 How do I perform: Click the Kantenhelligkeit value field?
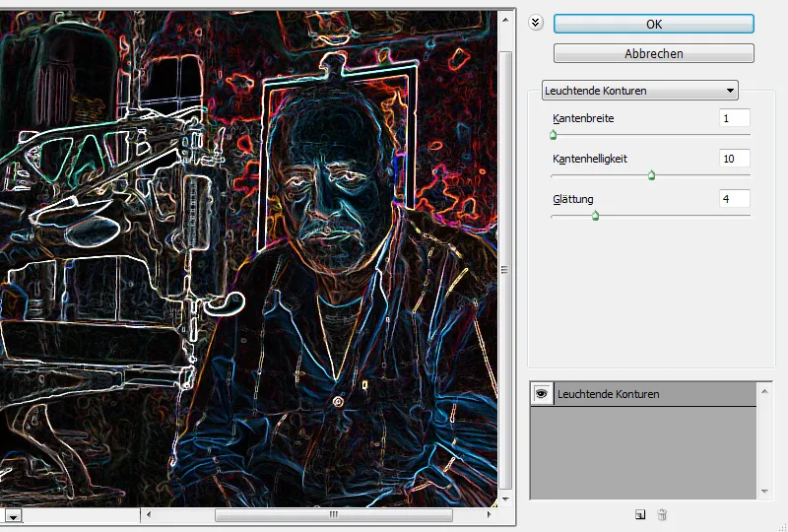click(734, 159)
